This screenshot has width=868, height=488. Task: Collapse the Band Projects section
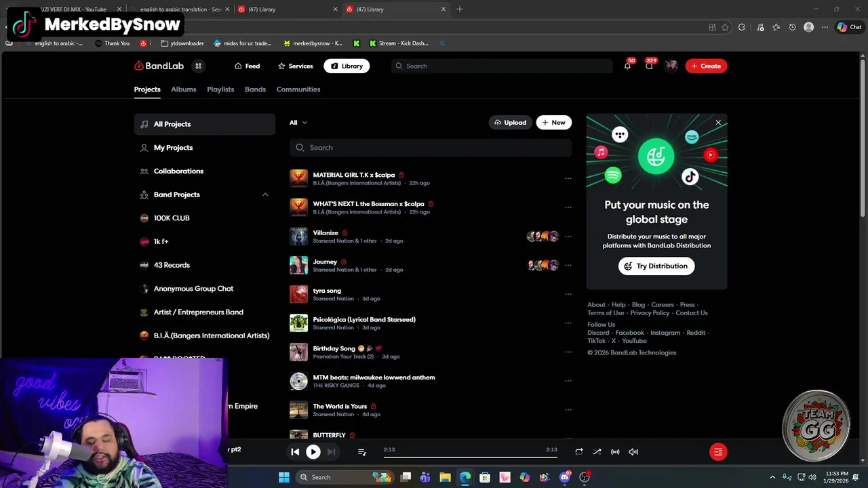pyautogui.click(x=265, y=195)
